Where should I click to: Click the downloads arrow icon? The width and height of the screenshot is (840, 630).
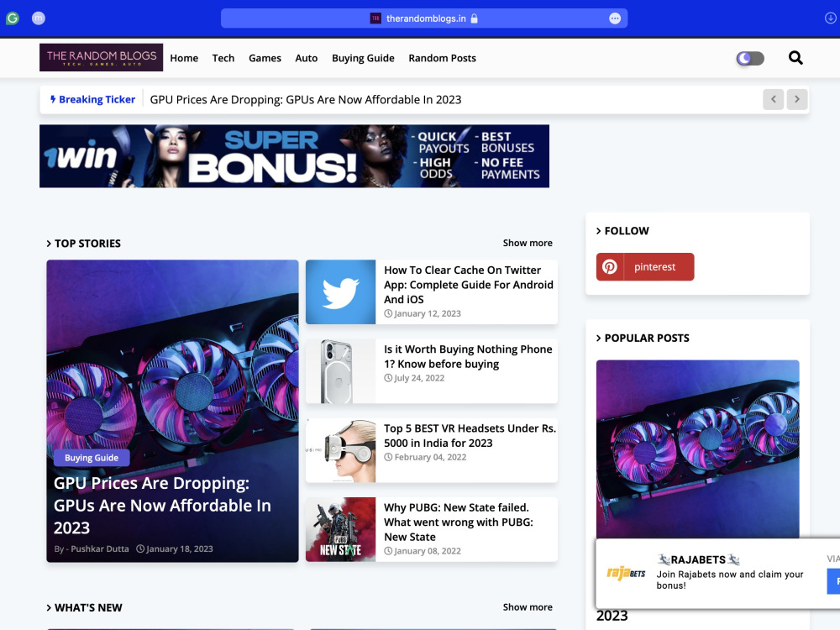(x=830, y=18)
